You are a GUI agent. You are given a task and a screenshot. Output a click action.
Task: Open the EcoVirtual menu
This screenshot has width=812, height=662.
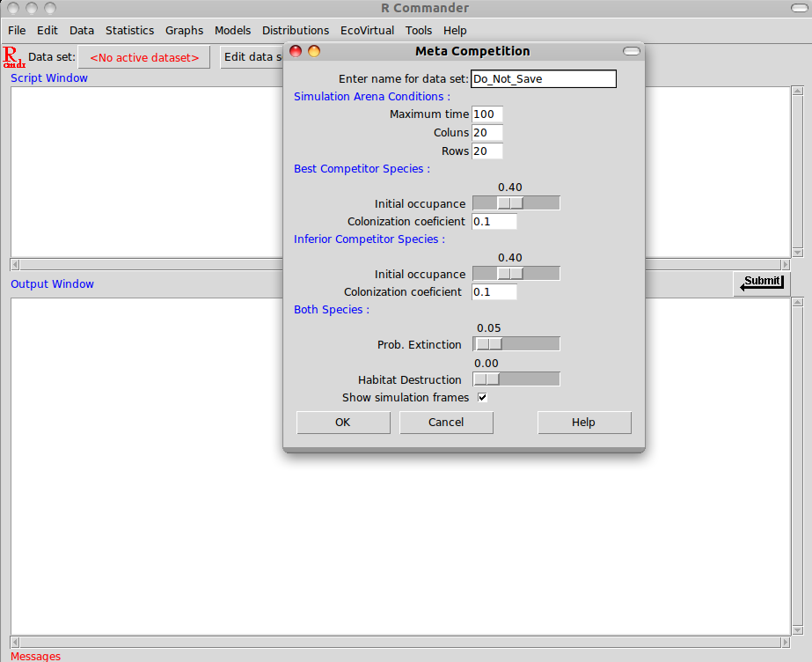(367, 30)
